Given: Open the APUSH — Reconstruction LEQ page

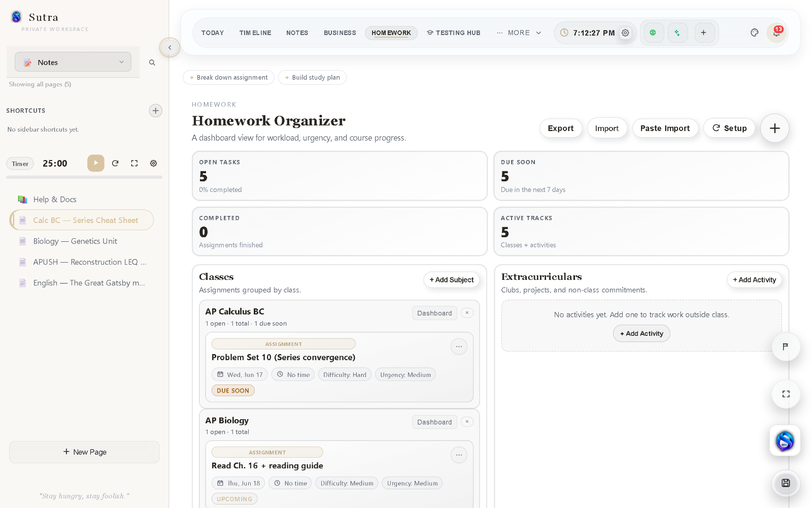Looking at the screenshot, I should pyautogui.click(x=81, y=262).
